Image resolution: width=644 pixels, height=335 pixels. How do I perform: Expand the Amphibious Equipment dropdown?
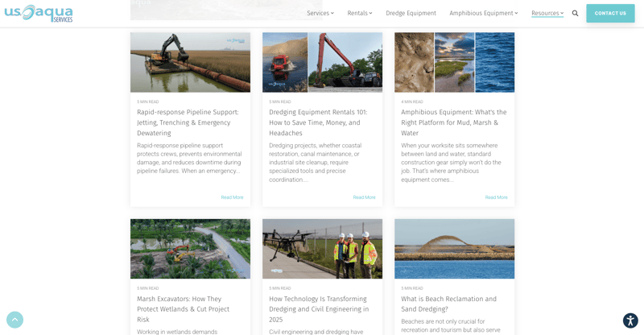click(x=483, y=13)
